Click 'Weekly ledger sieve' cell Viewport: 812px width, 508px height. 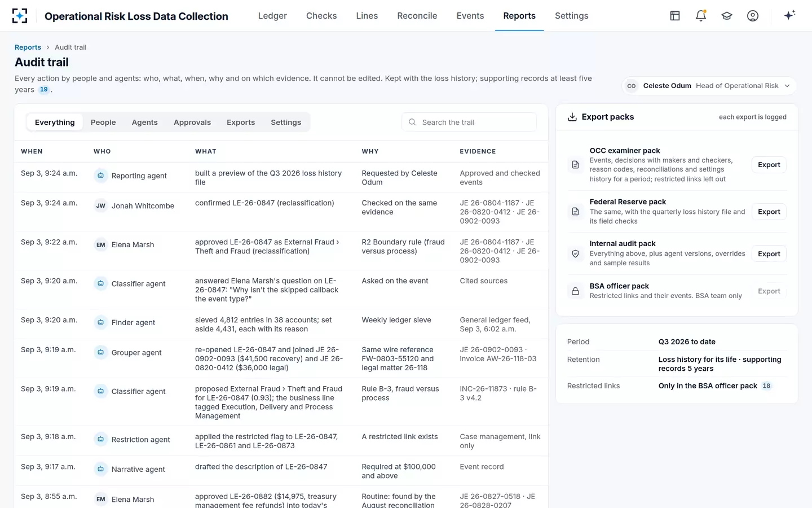[x=396, y=320]
